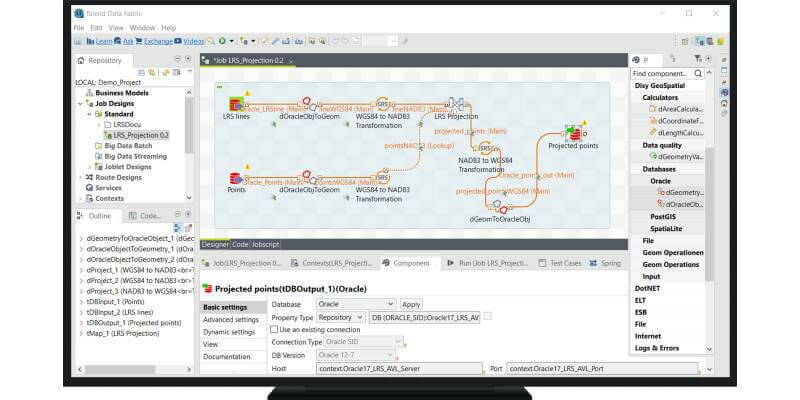The width and height of the screenshot is (800, 400).
Task: Click the Apply button
Action: (x=411, y=304)
